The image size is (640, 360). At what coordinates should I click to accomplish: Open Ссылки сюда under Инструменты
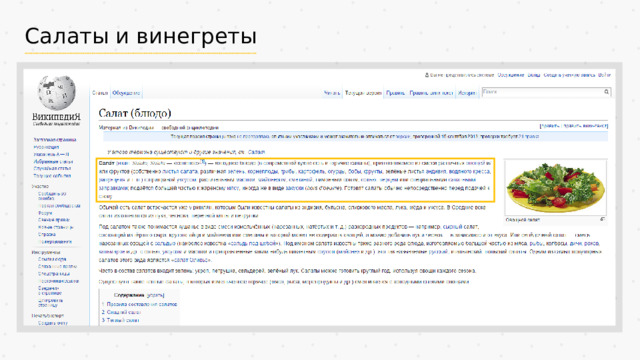[x=52, y=259]
